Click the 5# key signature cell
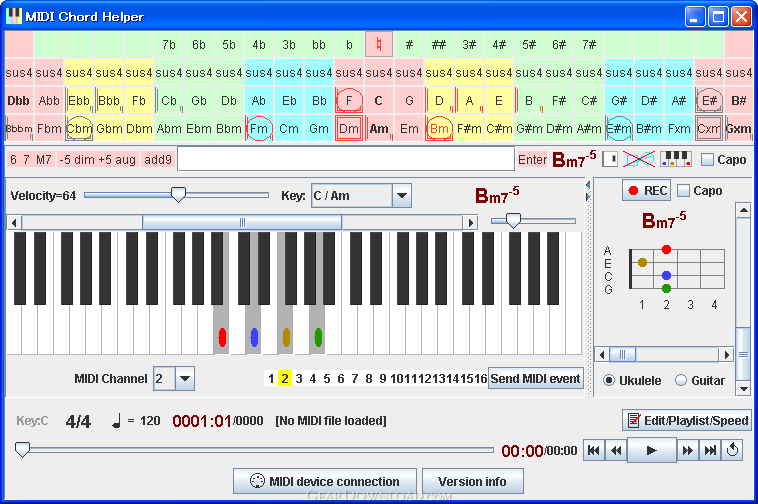This screenshot has width=758, height=504. coord(529,44)
